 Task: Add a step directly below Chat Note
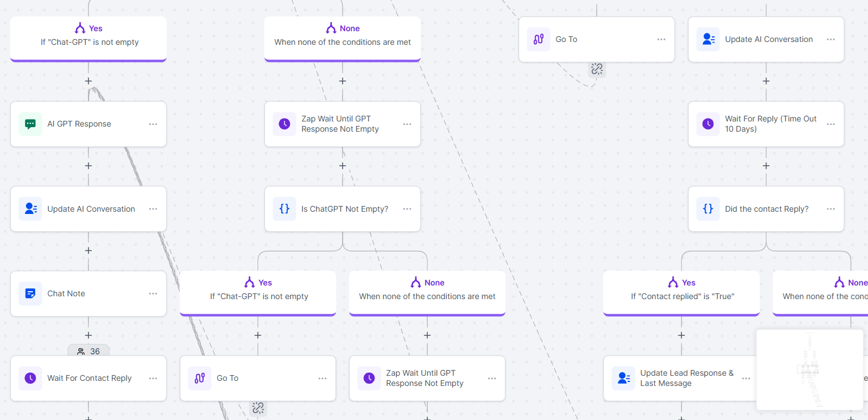tap(89, 335)
